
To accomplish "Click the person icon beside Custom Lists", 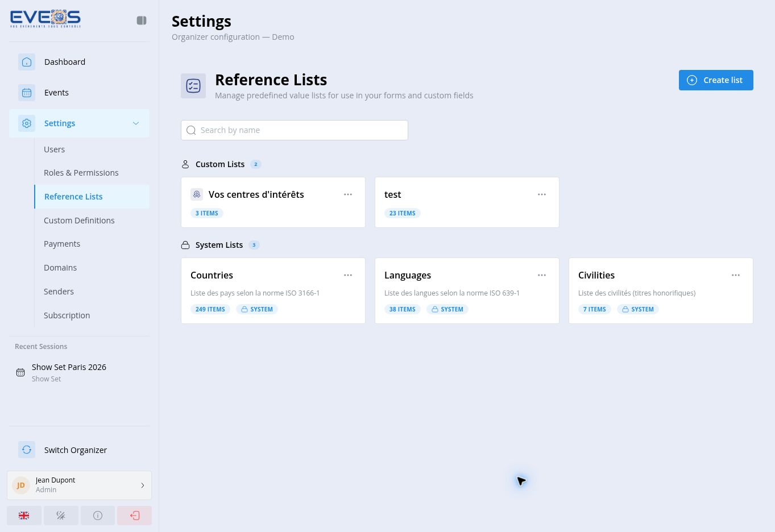I will coord(185,164).
